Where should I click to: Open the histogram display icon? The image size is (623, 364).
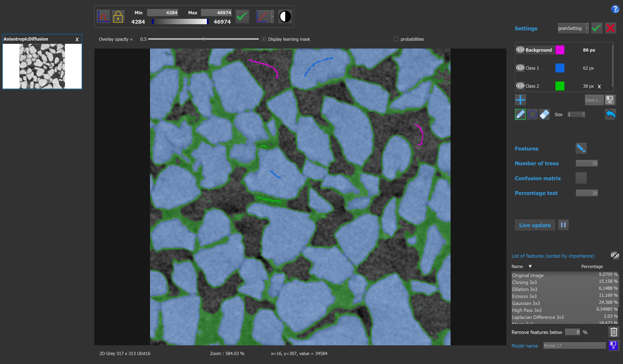coord(103,17)
